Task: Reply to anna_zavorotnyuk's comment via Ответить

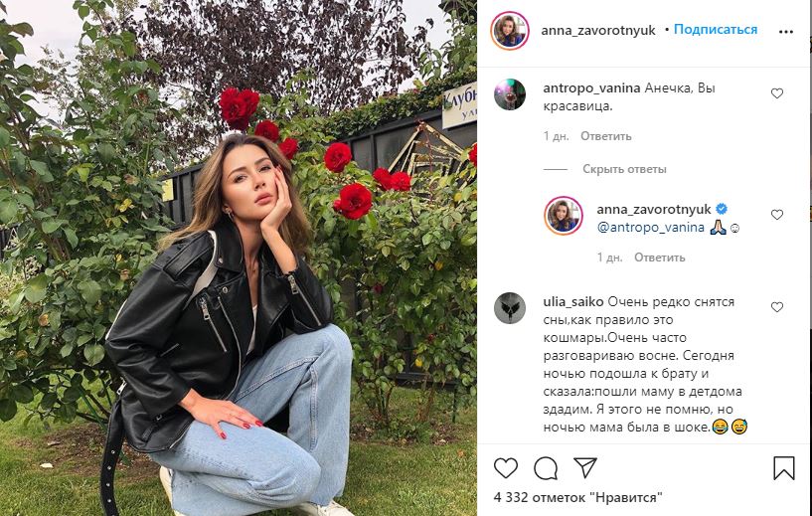Action: (x=660, y=258)
